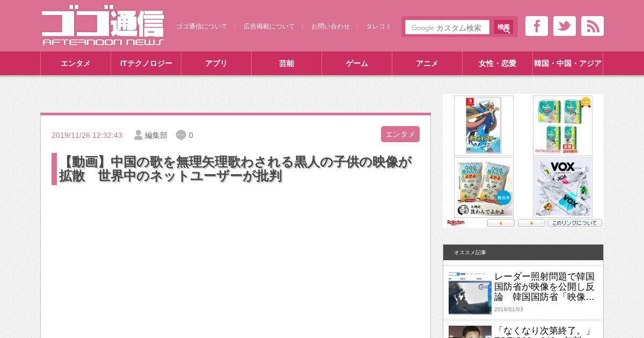Screen dimensions: 644x338
Task: Open the ITテクノロジー navigation tab
Action: [146, 63]
